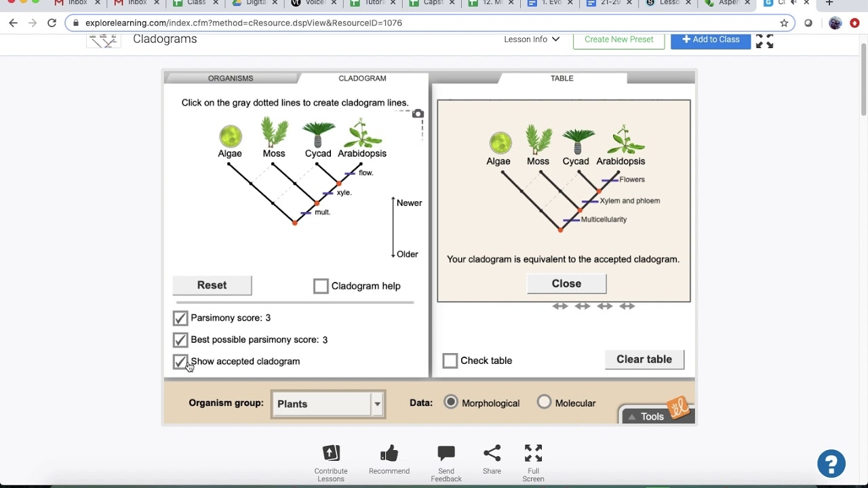
Task: Open the Organism group Plants dropdown
Action: click(x=377, y=404)
